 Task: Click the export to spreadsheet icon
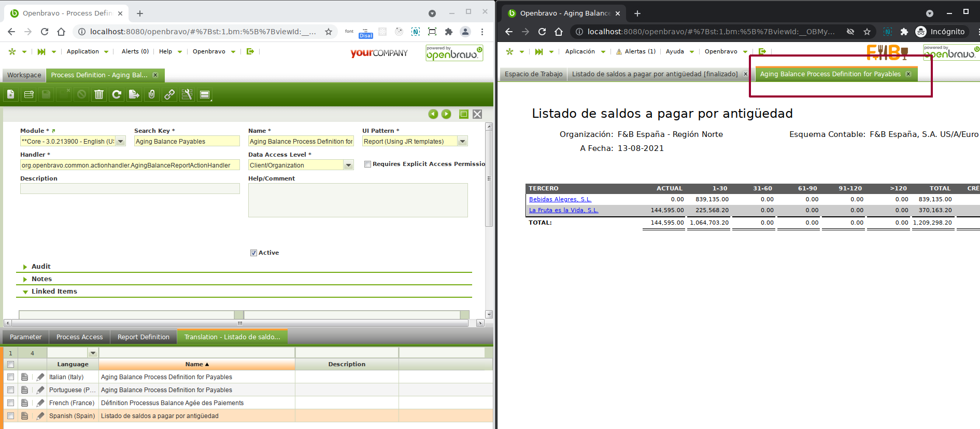[134, 94]
